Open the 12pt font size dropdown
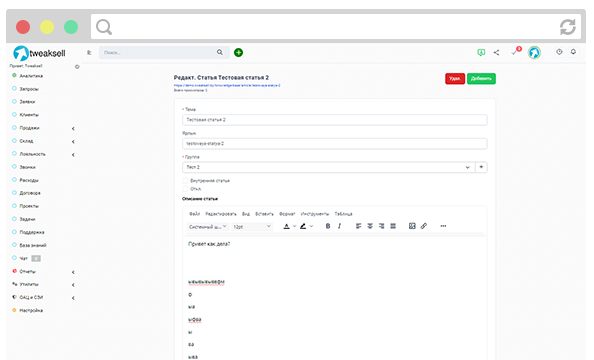594x360 pixels. pyautogui.click(x=252, y=227)
